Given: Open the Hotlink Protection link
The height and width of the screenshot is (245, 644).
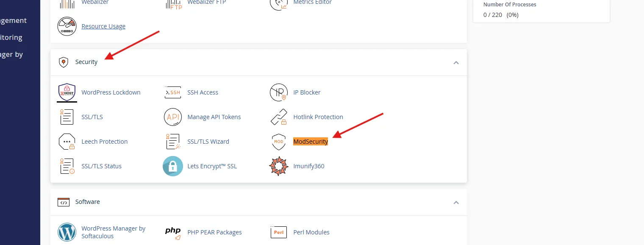Looking at the screenshot, I should (318, 117).
